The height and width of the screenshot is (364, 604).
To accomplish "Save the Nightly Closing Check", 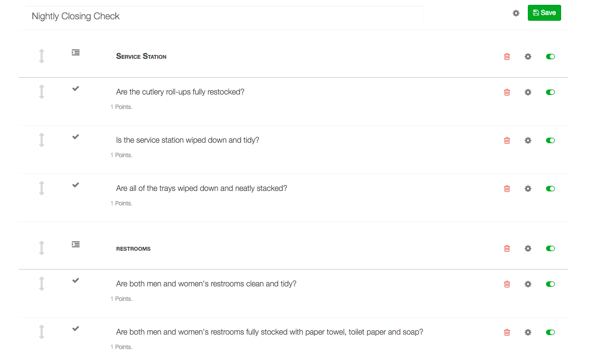I will point(544,13).
